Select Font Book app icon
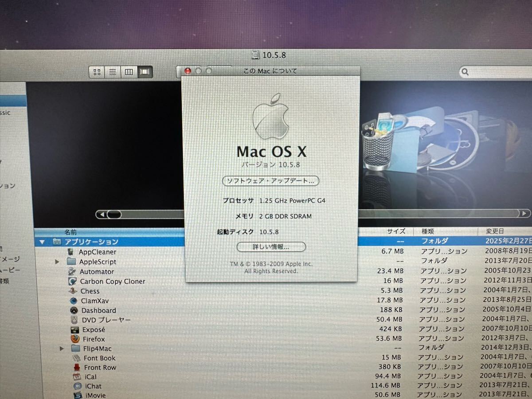The image size is (532, 399). pos(76,358)
